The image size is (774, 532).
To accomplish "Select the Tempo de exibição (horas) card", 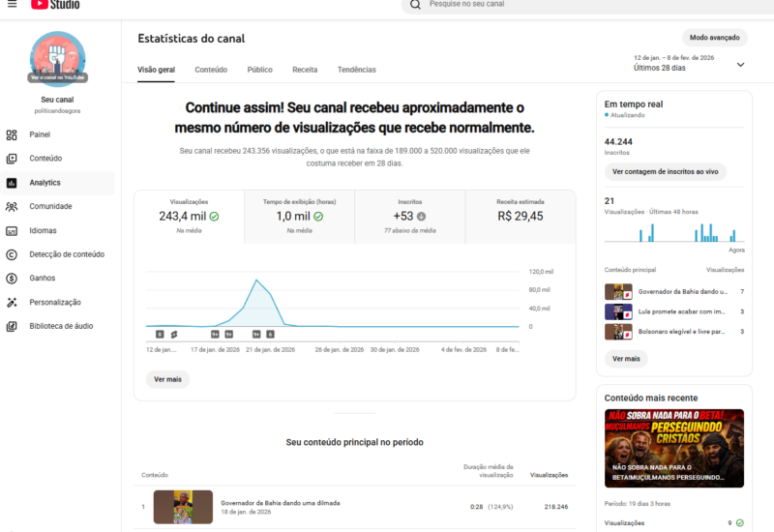I will click(299, 217).
